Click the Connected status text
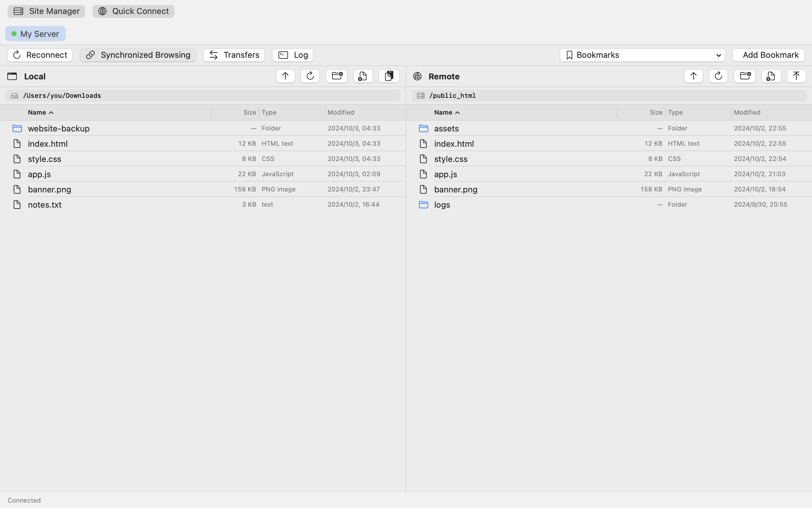Image resolution: width=812 pixels, height=508 pixels. (x=24, y=500)
